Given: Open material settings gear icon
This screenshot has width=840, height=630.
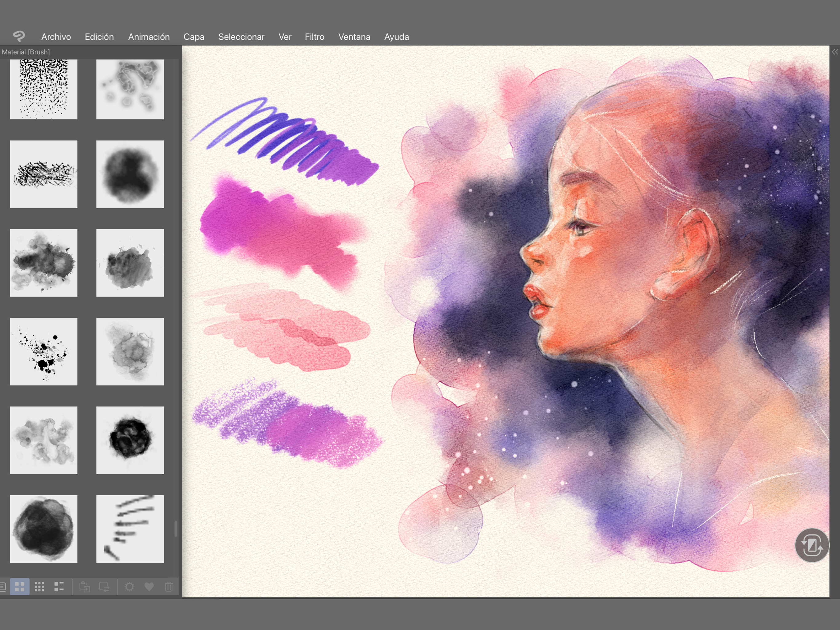Looking at the screenshot, I should pos(129,587).
